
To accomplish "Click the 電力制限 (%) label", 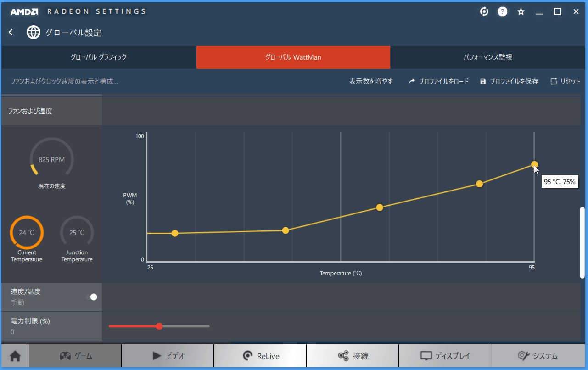I will point(30,321).
